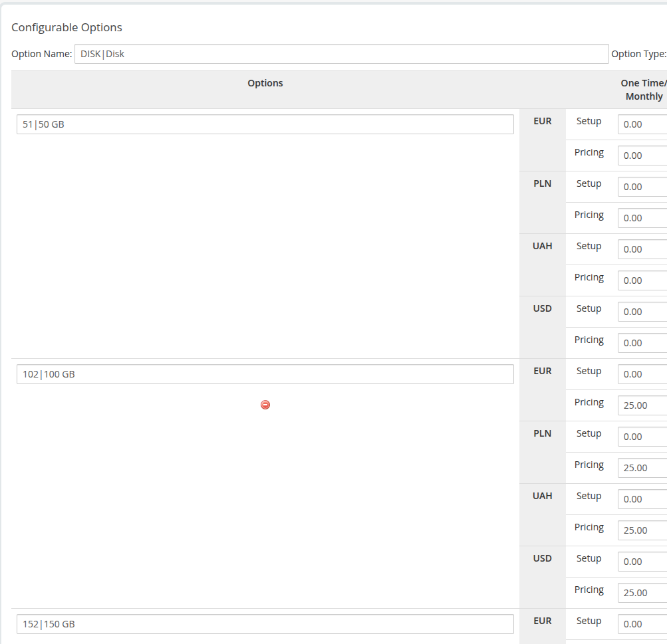Click EUR currency label of 102|100 GB row
This screenshot has height=644, width=667.
coord(543,371)
